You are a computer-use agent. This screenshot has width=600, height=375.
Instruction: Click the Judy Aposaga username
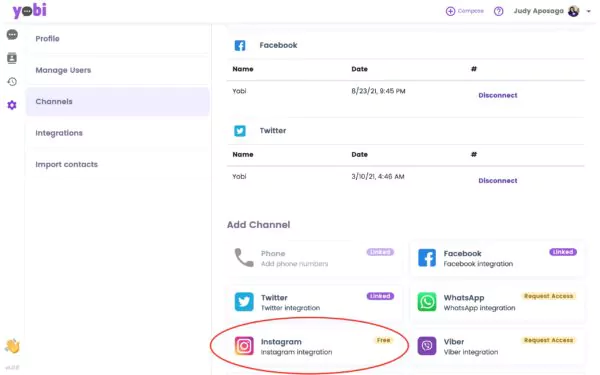538,11
